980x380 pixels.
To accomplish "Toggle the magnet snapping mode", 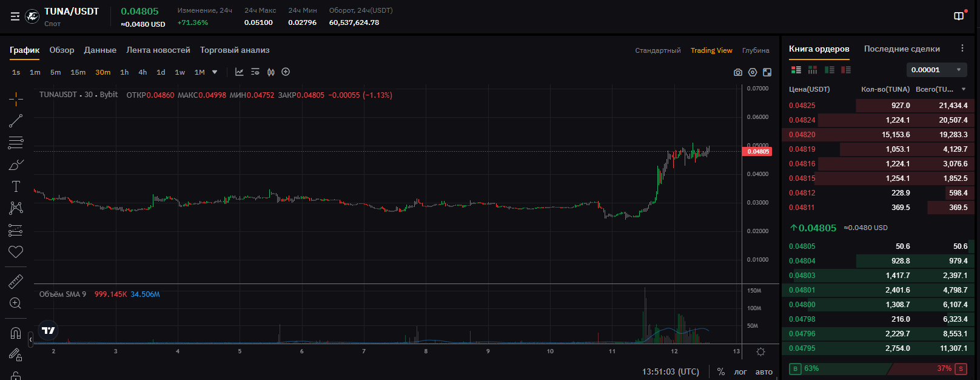I will click(x=16, y=333).
